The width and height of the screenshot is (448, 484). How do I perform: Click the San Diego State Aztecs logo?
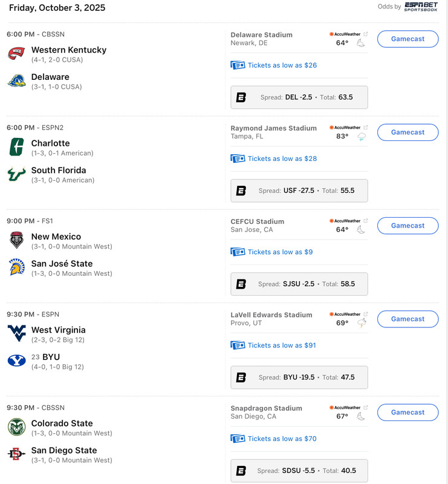pos(16,454)
